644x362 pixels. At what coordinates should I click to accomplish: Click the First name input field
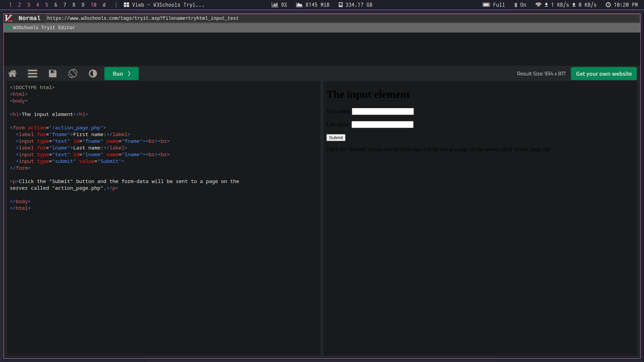point(383,111)
